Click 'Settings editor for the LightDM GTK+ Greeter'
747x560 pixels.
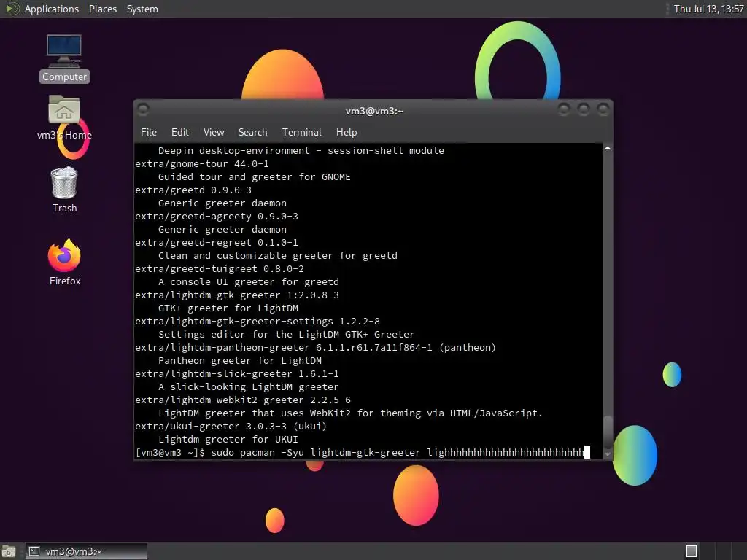[x=286, y=334]
